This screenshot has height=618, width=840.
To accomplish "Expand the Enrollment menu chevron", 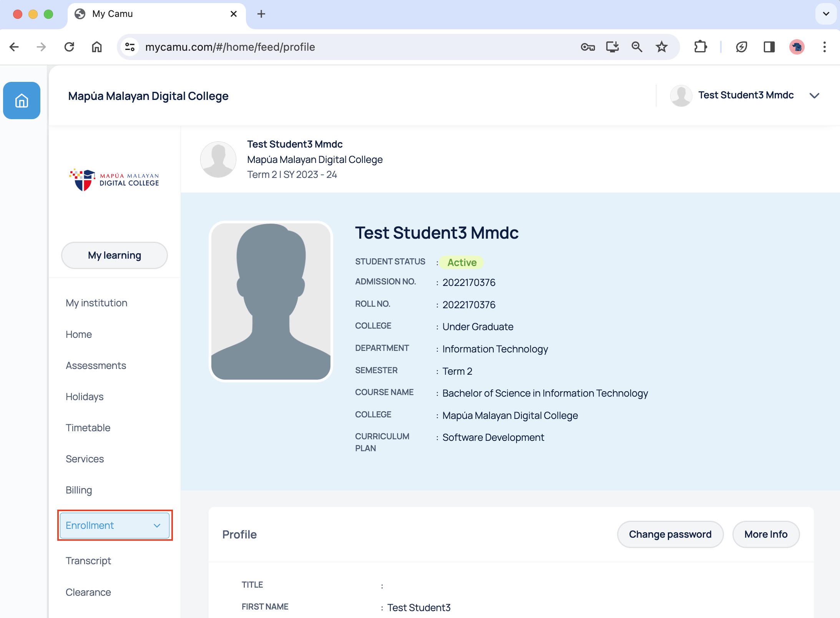I will point(157,525).
